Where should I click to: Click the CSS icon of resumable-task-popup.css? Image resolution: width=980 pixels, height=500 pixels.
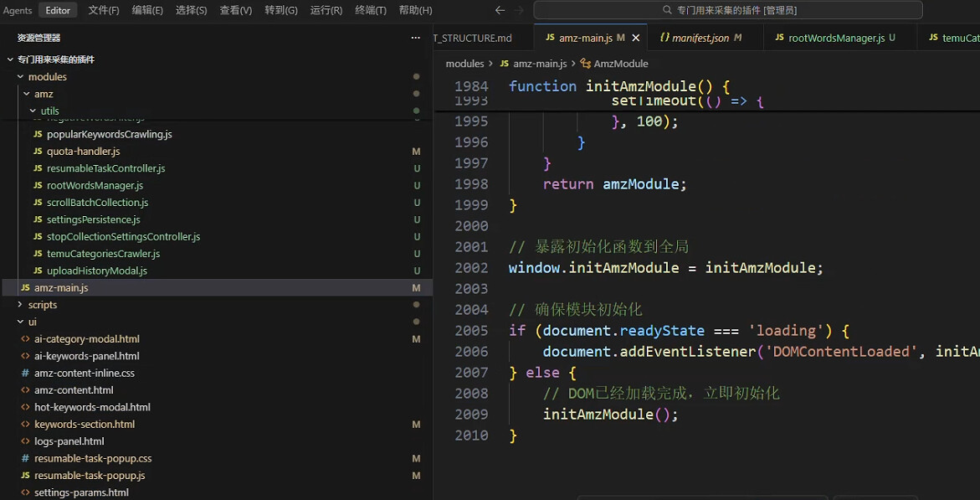25,459
